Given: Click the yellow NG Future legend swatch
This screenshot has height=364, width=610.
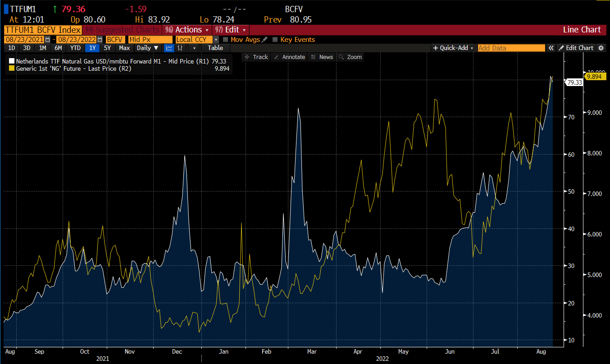Looking at the screenshot, I should pos(12,68).
